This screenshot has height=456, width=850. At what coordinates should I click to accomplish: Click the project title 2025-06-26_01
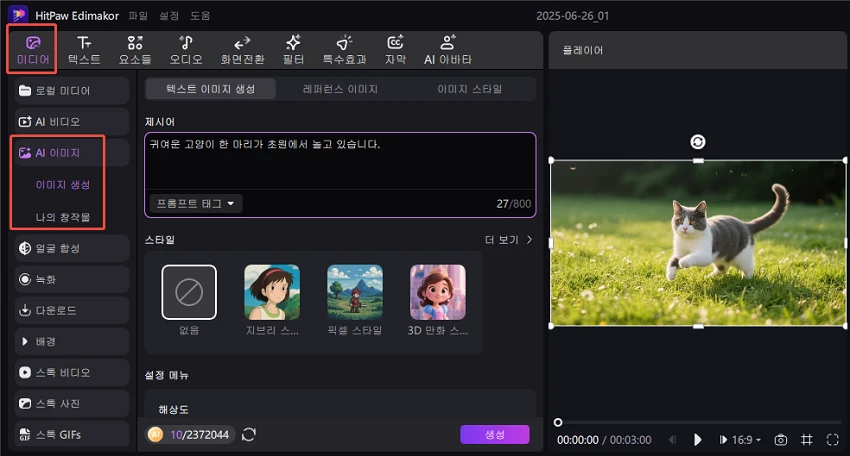572,16
